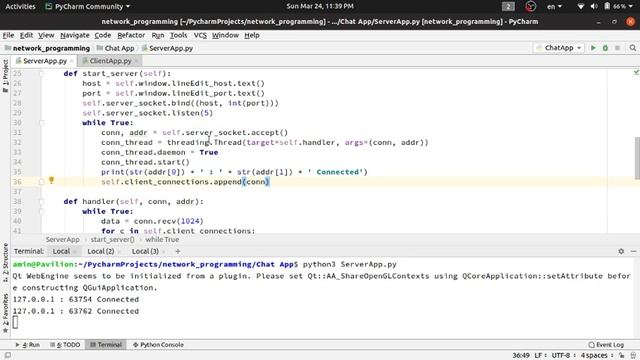
Task: Click the red circular tray icon
Action: [530, 6]
